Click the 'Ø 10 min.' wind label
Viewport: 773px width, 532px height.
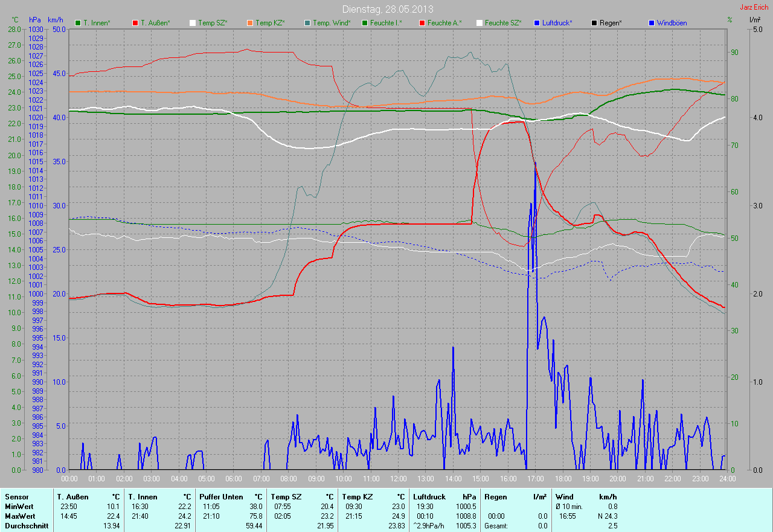569,507
